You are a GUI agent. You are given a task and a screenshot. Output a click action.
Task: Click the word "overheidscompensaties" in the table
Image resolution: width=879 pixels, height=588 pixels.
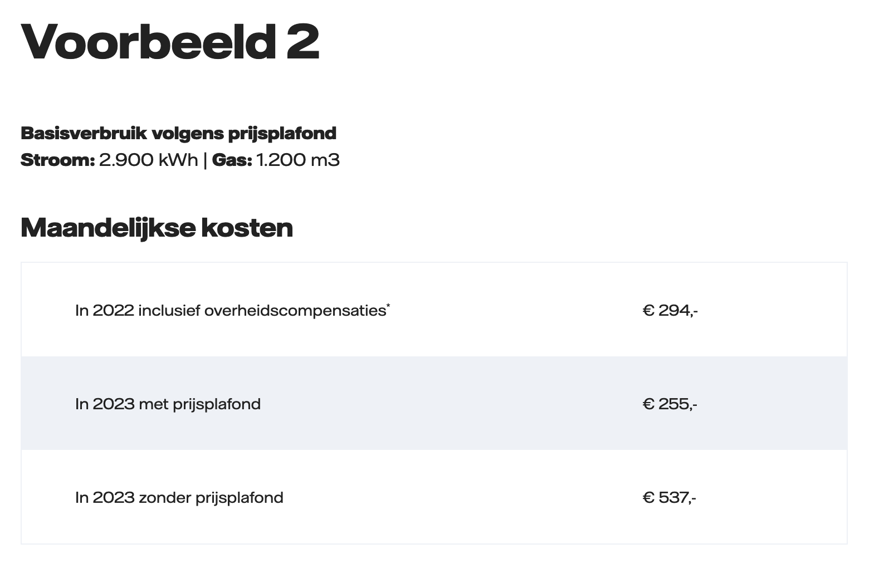tap(295, 310)
